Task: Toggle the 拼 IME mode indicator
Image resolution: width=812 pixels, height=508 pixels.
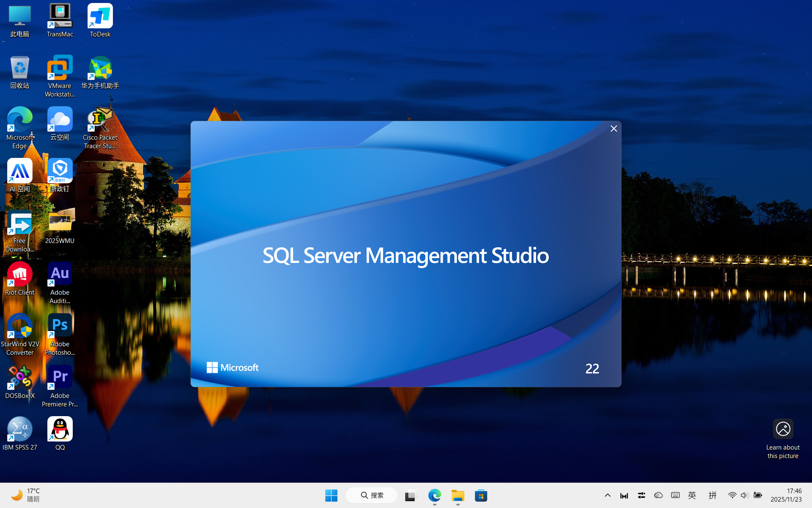Action: point(713,495)
